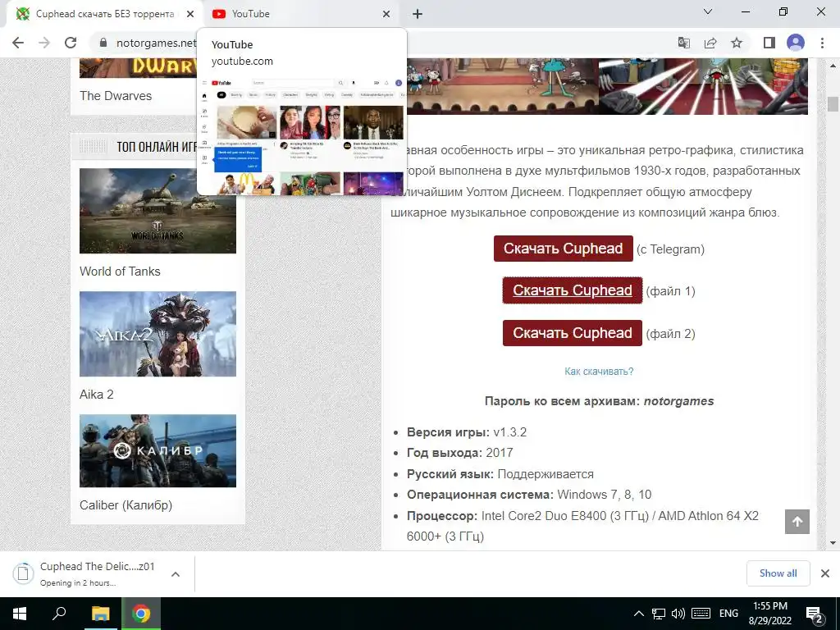Click the scrollbar down arrow
The height and width of the screenshot is (630, 840).
(833, 543)
